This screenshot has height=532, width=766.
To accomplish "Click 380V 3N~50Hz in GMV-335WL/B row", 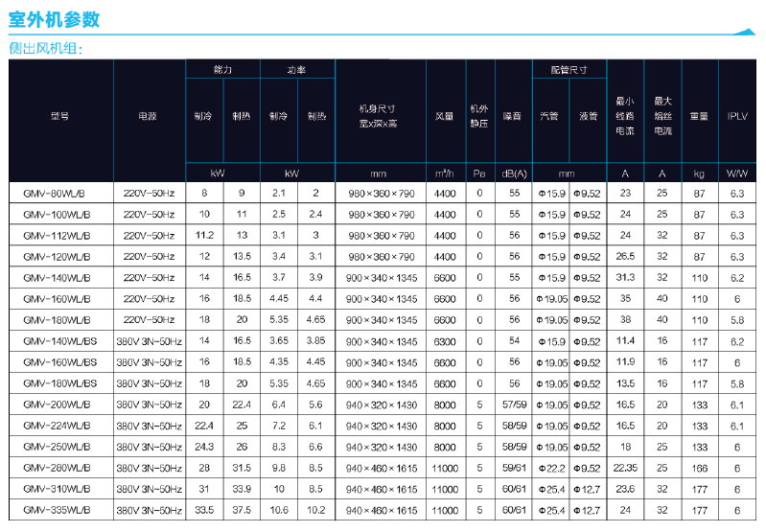I will click(149, 511).
